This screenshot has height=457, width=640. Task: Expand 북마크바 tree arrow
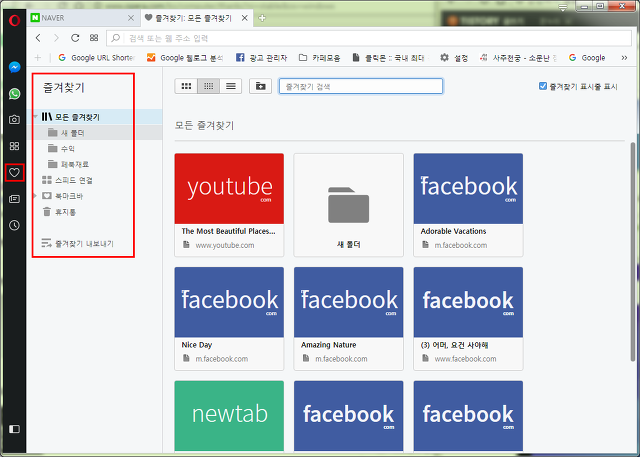(35, 196)
